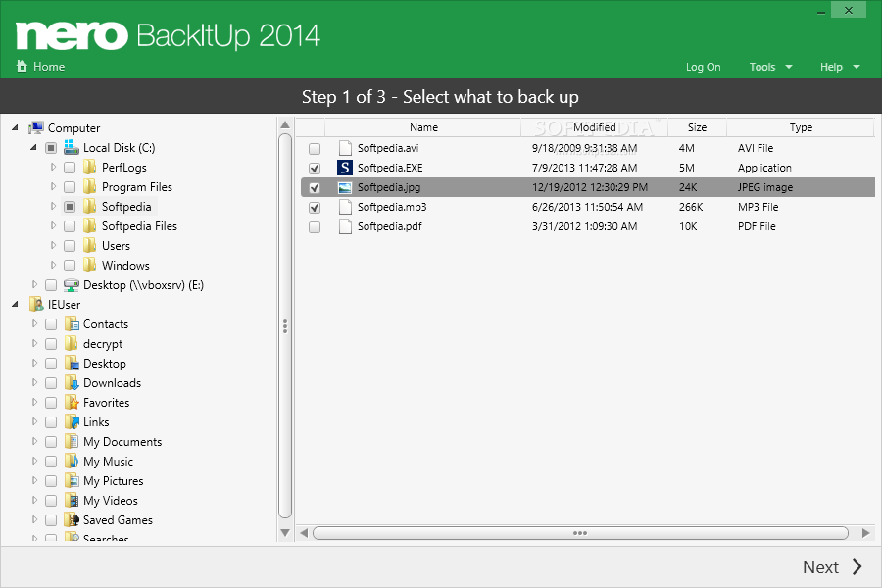Sort by the Size column header

click(x=697, y=127)
